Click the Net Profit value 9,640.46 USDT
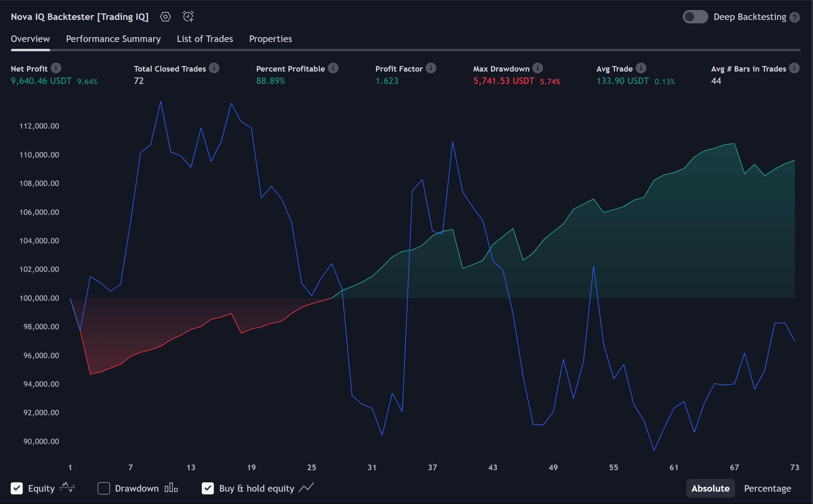Viewport: 813px width, 504px height. (x=41, y=81)
